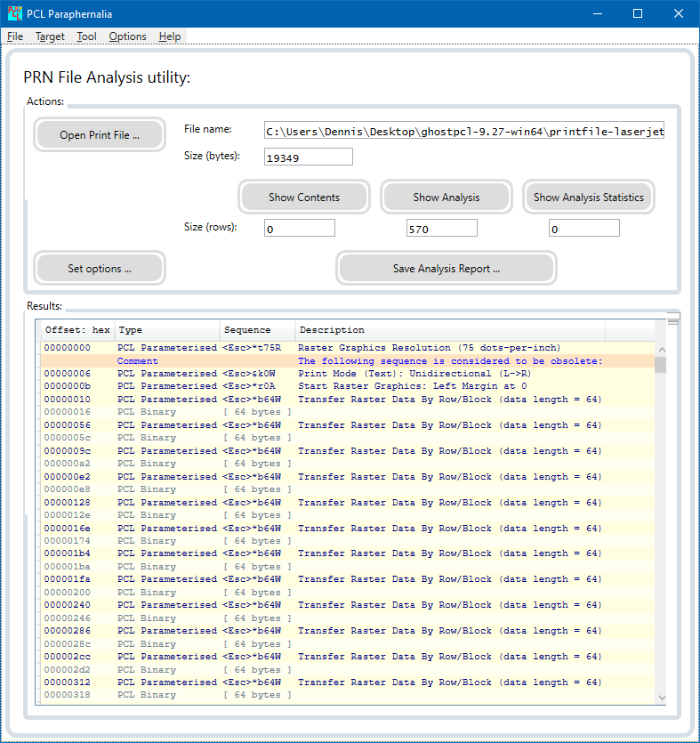Viewport: 700px width, 743px height.
Task: Select row with offset 000001fa
Action: click(348, 579)
